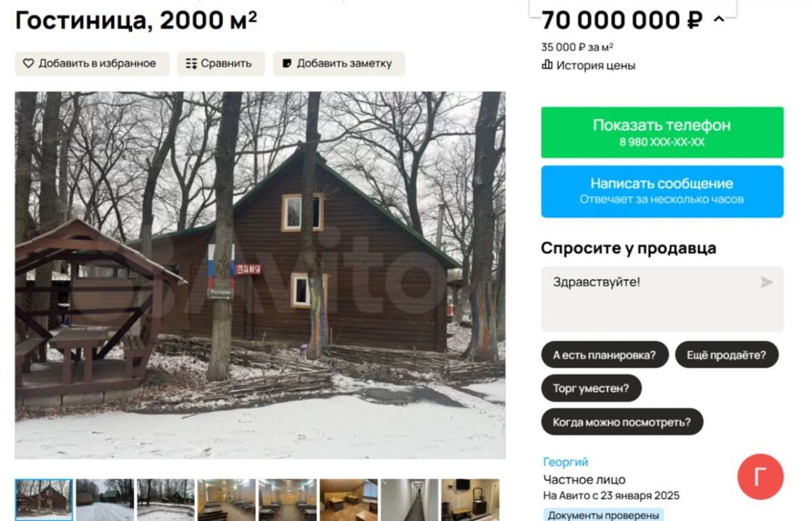
Task: Type in the Здравствуйте! message field
Action: pos(662,299)
